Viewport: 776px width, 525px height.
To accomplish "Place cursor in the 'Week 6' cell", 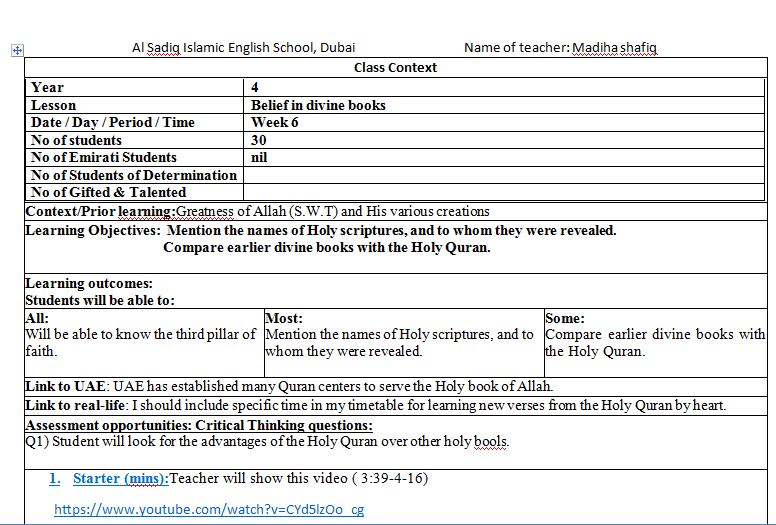I will [275, 123].
